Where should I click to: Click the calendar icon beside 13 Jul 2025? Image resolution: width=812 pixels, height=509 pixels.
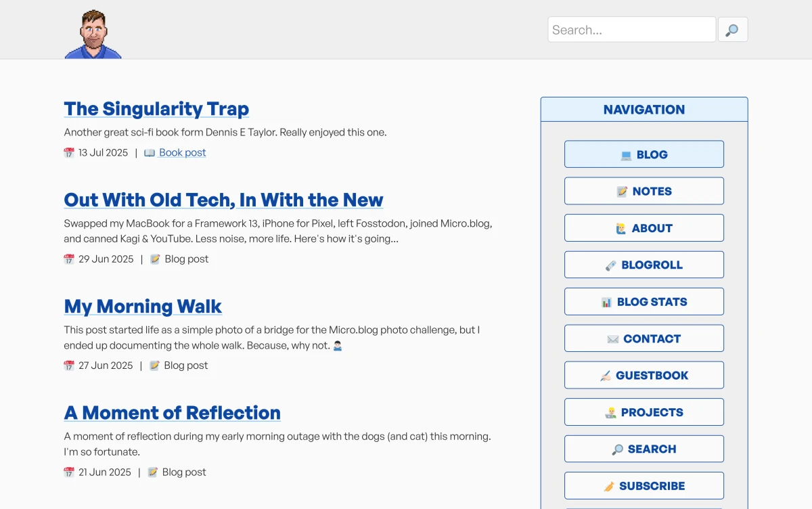tap(69, 153)
